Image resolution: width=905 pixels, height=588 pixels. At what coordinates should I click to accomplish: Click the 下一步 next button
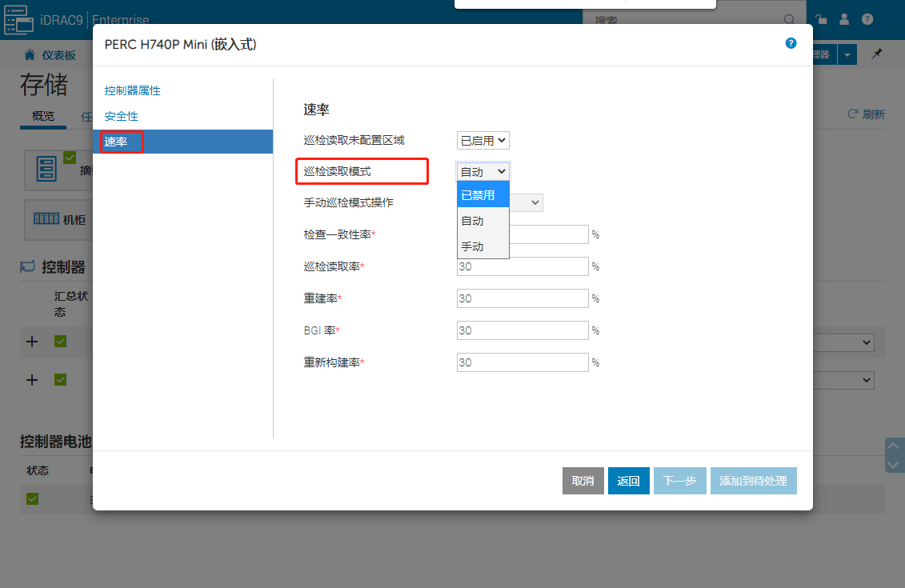pos(679,480)
